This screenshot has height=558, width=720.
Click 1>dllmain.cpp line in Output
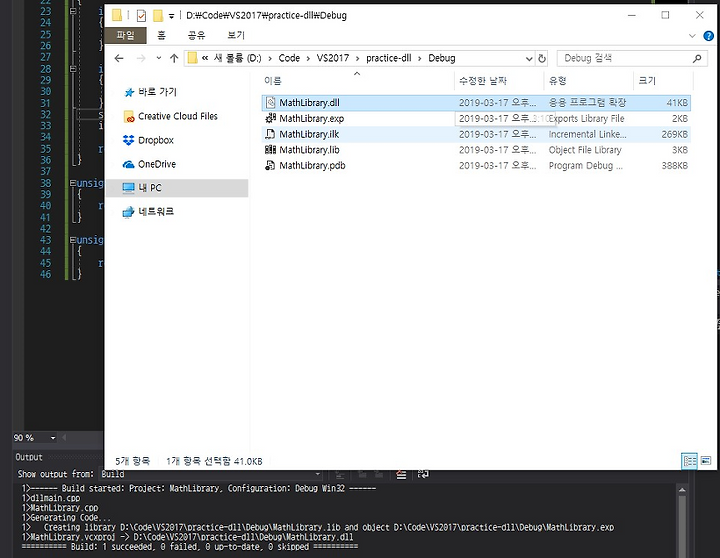(51, 498)
